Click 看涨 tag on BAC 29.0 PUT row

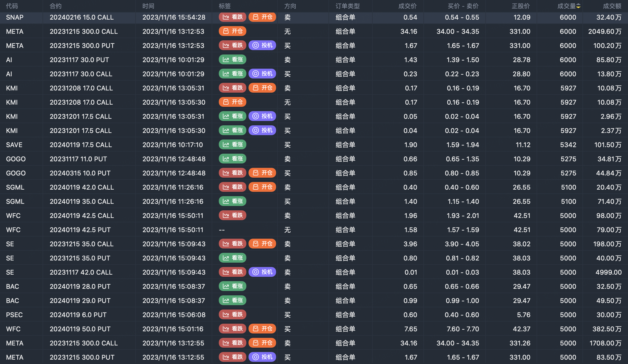coord(232,301)
